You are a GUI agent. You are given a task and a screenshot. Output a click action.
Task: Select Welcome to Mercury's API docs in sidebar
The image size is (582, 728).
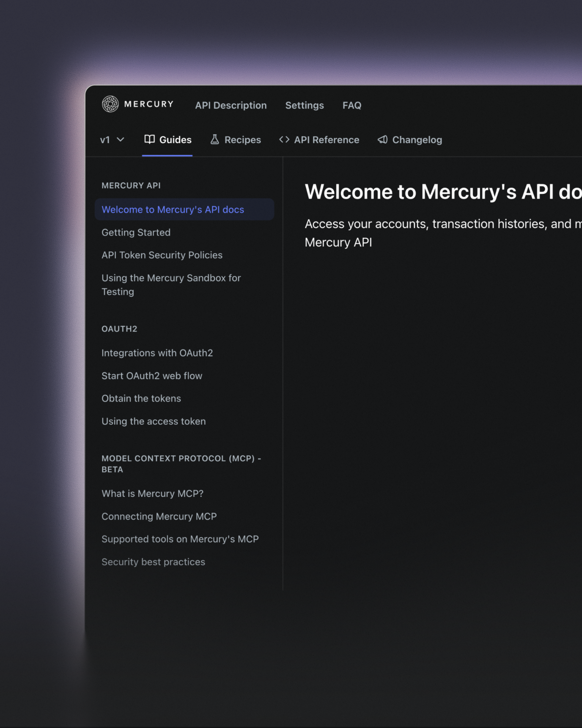tap(184, 210)
